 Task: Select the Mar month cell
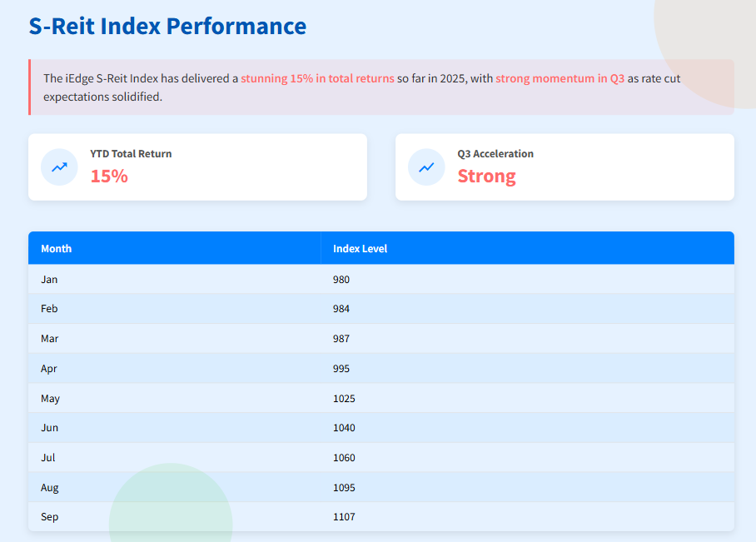tap(175, 339)
